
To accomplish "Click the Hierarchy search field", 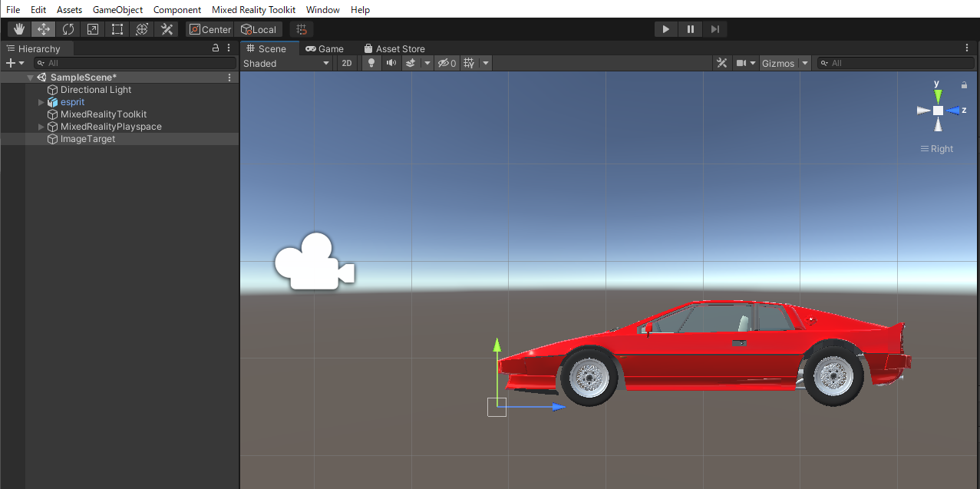I will point(134,63).
